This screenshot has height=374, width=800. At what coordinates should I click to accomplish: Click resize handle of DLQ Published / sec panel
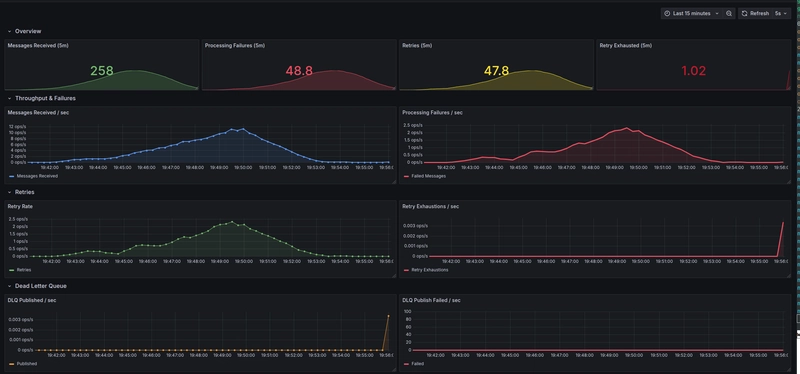[393, 369]
